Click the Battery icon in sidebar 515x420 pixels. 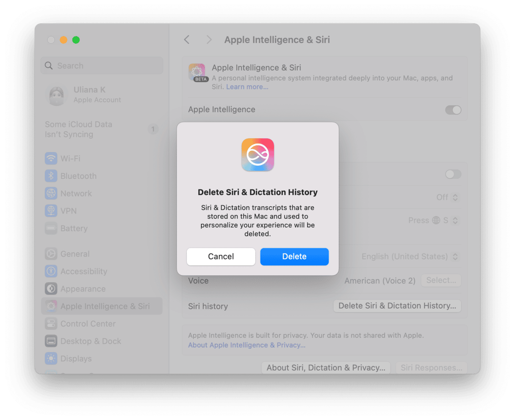click(51, 228)
